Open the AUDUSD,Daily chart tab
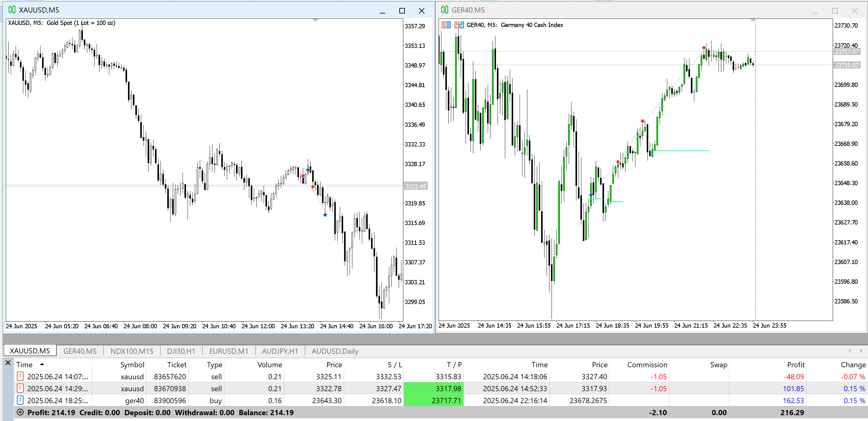Image resolution: width=868 pixels, height=421 pixels. point(335,351)
